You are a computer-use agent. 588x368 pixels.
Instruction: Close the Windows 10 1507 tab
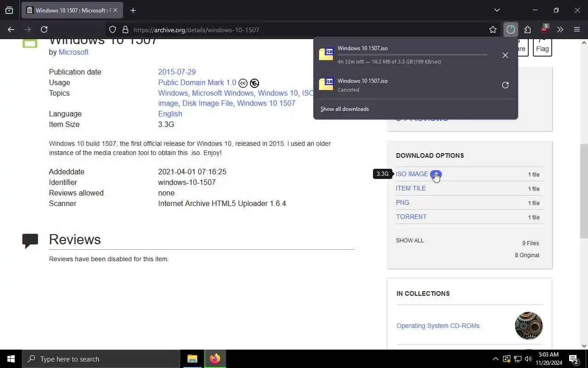(x=115, y=10)
